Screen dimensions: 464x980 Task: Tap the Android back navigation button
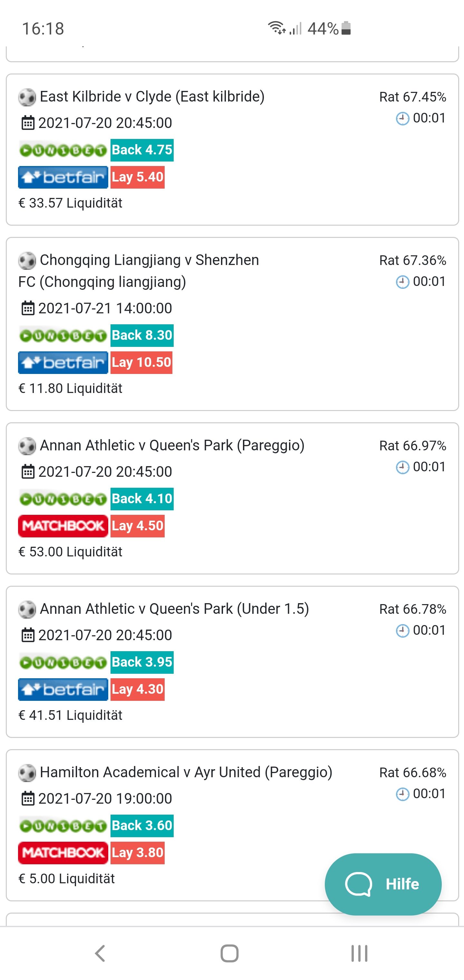pyautogui.click(x=100, y=953)
